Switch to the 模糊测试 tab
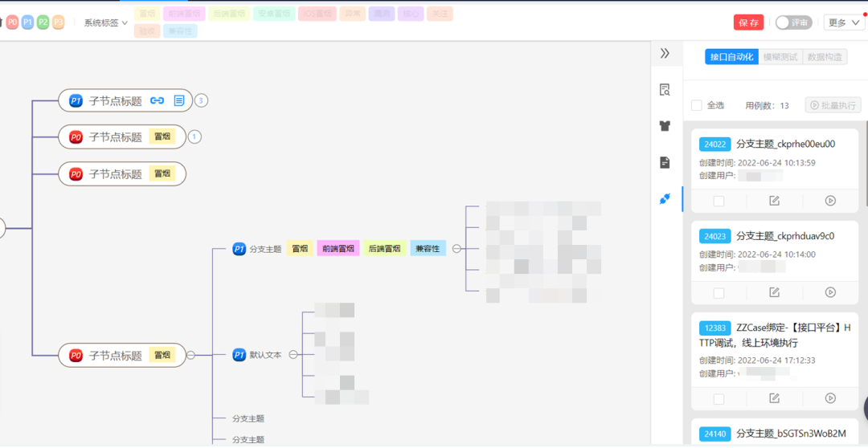868x448 pixels. click(x=780, y=56)
